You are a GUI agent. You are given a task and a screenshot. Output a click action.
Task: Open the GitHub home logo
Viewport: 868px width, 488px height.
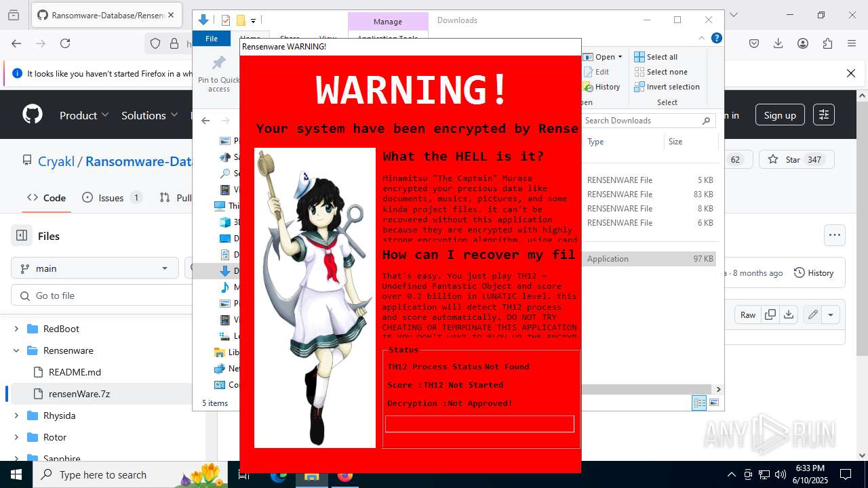pos(33,115)
